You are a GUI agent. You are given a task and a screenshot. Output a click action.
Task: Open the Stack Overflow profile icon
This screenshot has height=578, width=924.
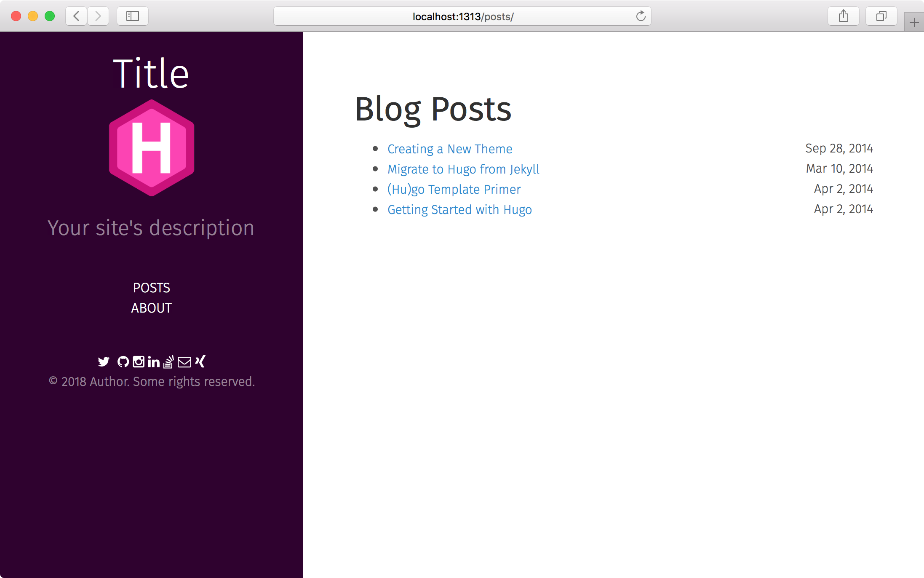pyautogui.click(x=169, y=361)
